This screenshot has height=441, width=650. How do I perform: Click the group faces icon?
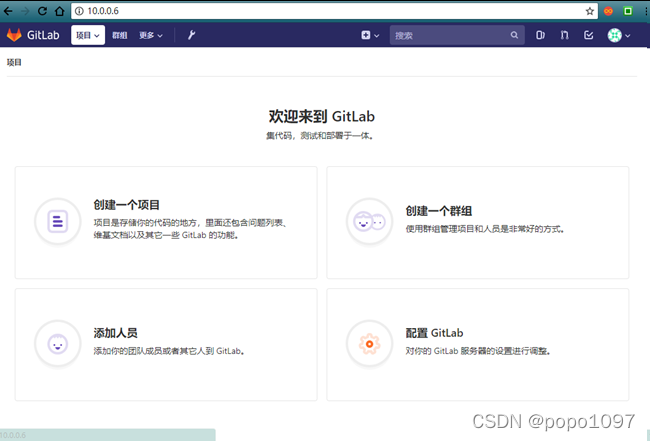pyautogui.click(x=369, y=221)
